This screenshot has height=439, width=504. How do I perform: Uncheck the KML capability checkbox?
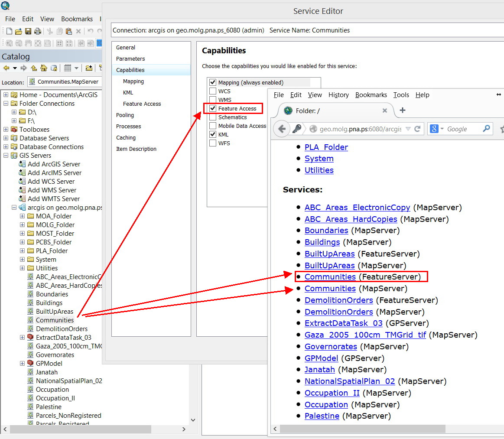coord(212,134)
